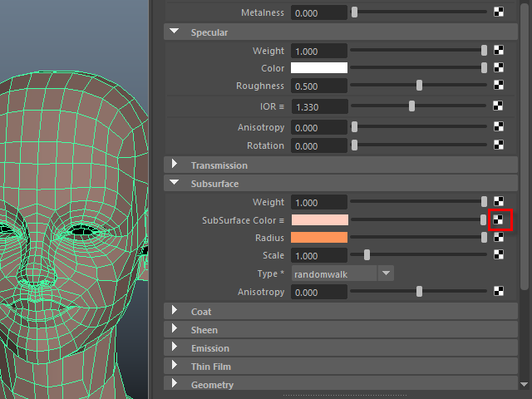The width and height of the screenshot is (532, 399).
Task: Click the Specular Roughness slider handle
Action: click(x=419, y=86)
